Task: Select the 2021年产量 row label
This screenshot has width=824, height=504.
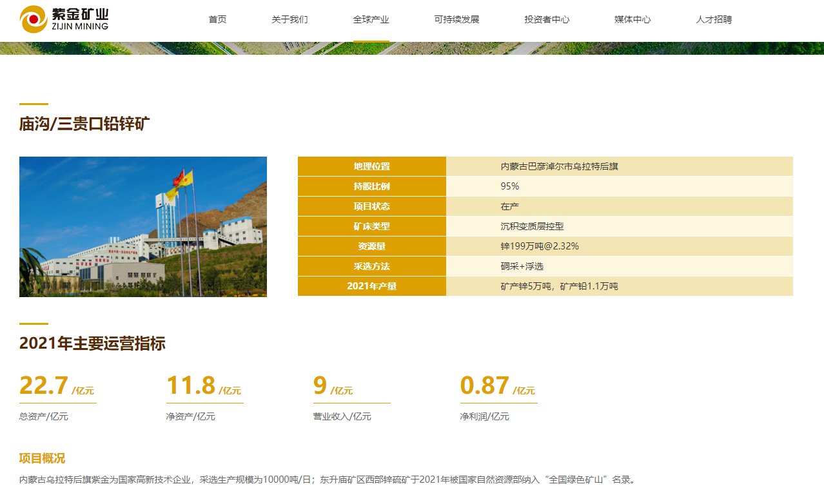Action: 371,286
